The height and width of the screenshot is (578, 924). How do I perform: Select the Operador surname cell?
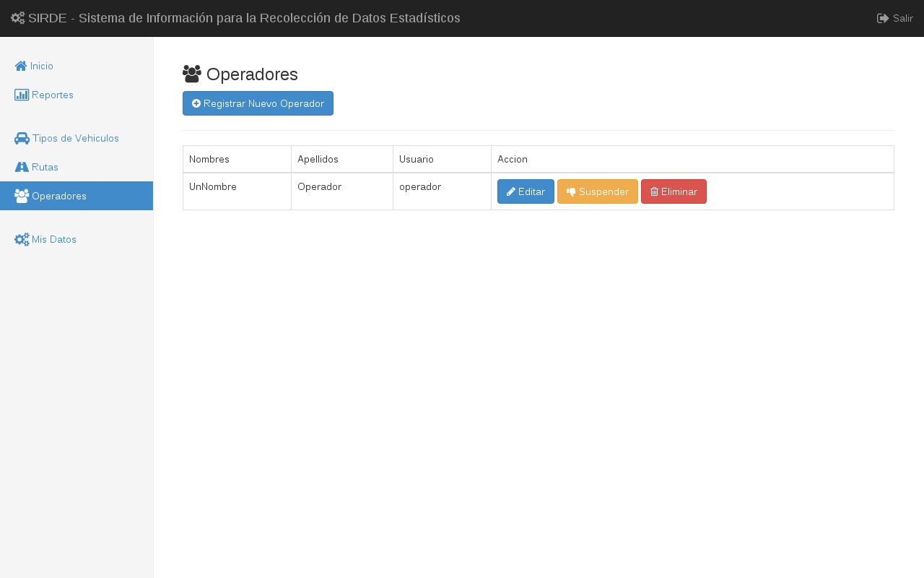coord(342,191)
